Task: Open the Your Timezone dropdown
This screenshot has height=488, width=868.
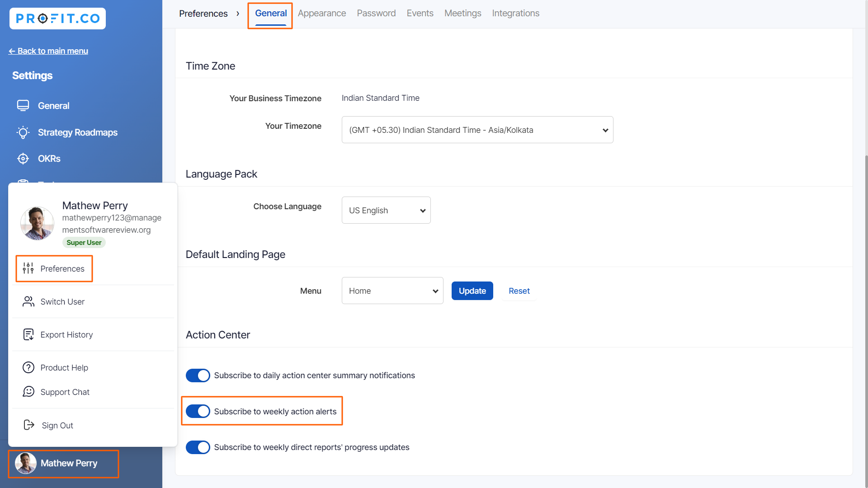Action: pyautogui.click(x=477, y=130)
